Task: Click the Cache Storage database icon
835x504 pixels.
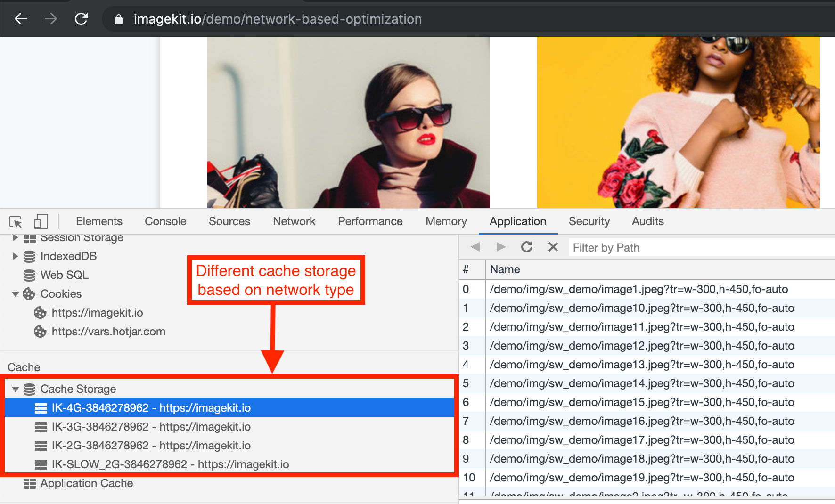Action: [29, 389]
